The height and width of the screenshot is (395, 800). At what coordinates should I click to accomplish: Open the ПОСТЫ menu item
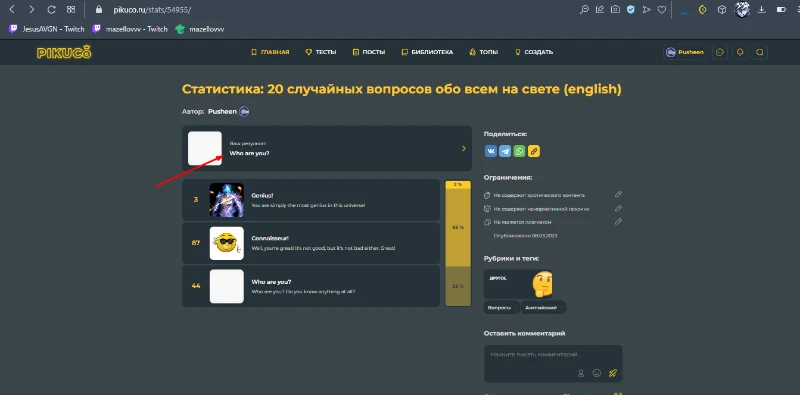[369, 52]
